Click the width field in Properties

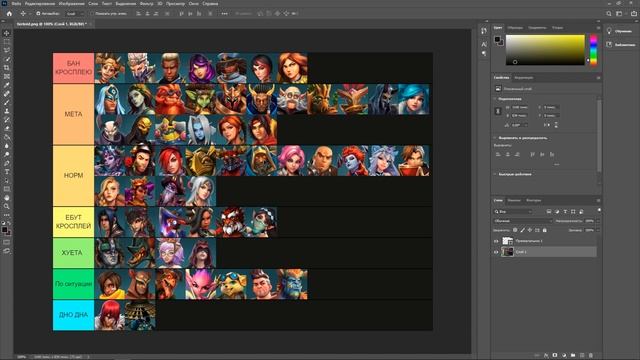[520, 107]
